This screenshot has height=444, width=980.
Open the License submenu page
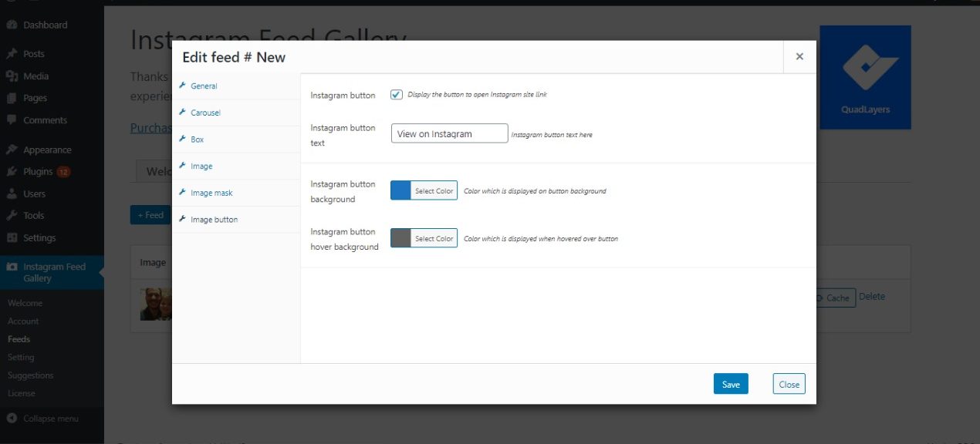[x=22, y=393]
